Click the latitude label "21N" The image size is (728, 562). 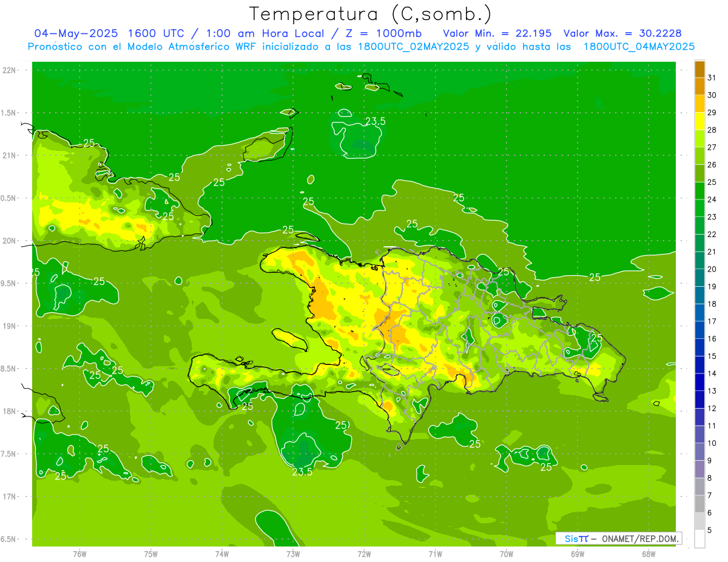[9, 155]
